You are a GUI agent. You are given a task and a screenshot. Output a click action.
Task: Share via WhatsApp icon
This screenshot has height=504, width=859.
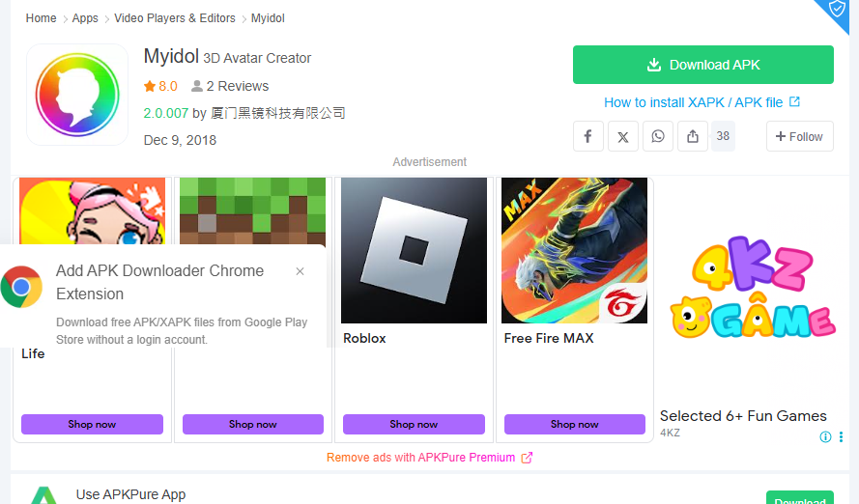pos(658,136)
